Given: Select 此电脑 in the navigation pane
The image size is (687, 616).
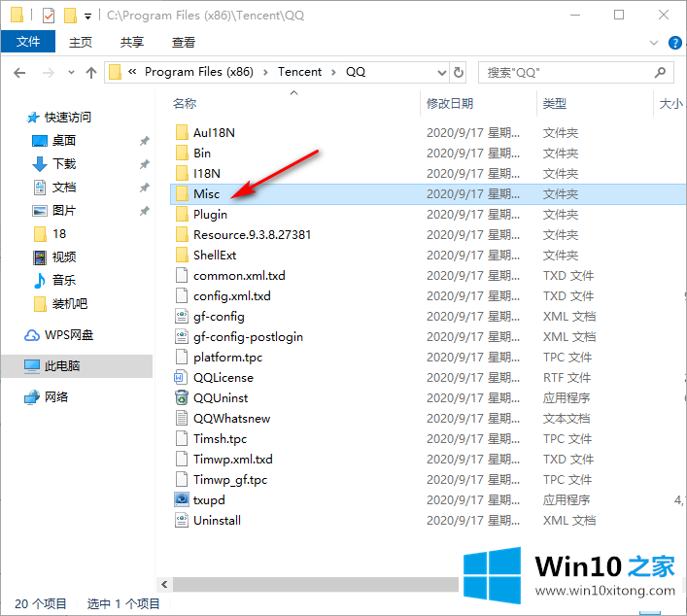Looking at the screenshot, I should tap(77, 366).
